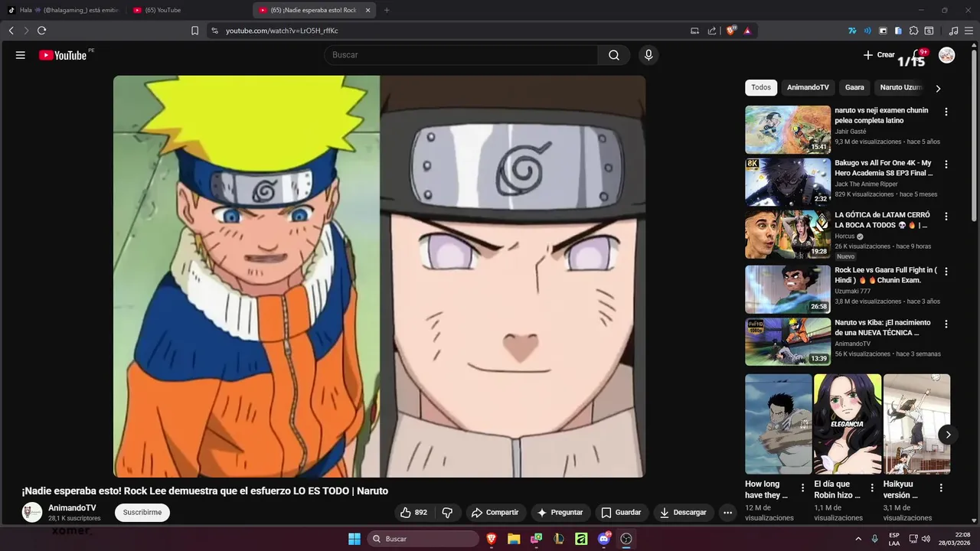Click the Naruto and Neji video player

(x=379, y=276)
